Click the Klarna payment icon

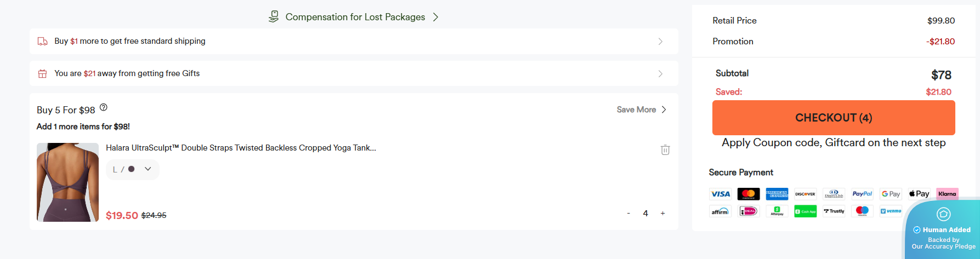point(947,194)
